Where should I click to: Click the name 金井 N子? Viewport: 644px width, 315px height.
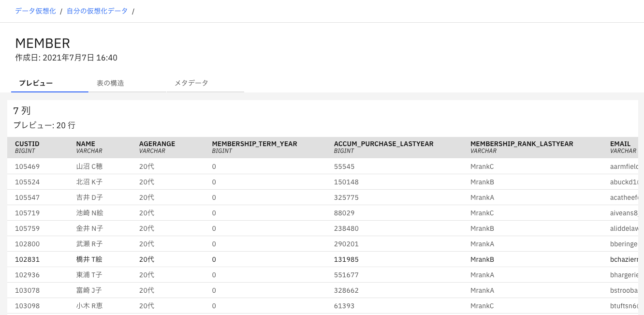tap(89, 228)
